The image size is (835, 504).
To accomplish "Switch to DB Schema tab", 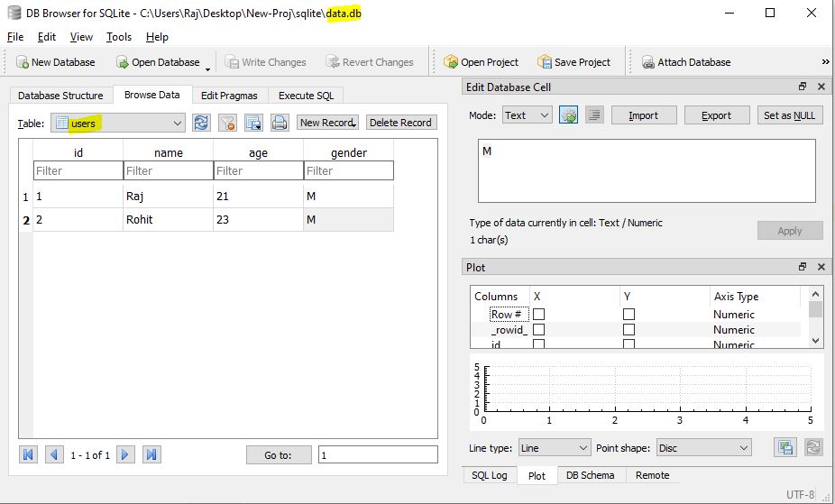I will tap(590, 475).
